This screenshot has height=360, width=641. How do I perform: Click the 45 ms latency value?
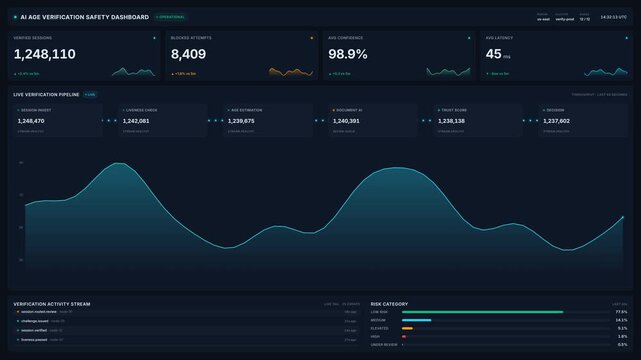coord(498,54)
